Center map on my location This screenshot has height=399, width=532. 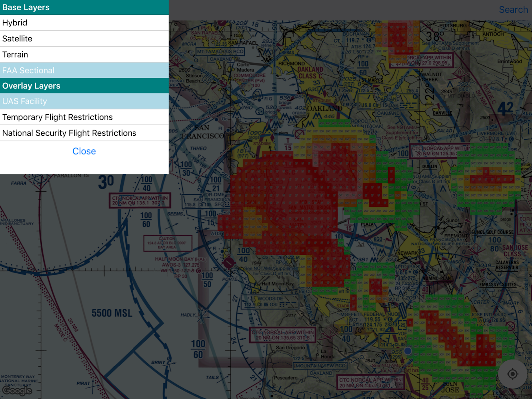(x=512, y=374)
